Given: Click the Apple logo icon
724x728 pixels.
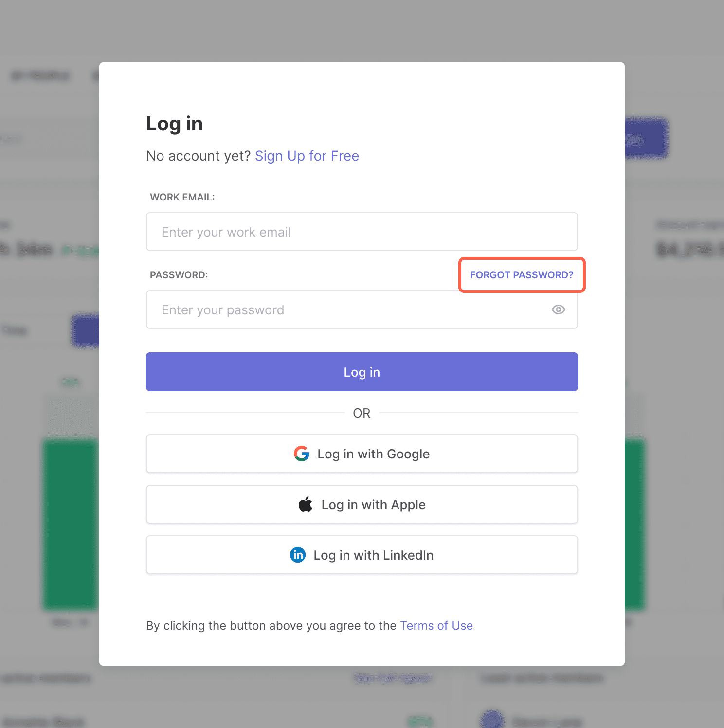Looking at the screenshot, I should pyautogui.click(x=306, y=504).
